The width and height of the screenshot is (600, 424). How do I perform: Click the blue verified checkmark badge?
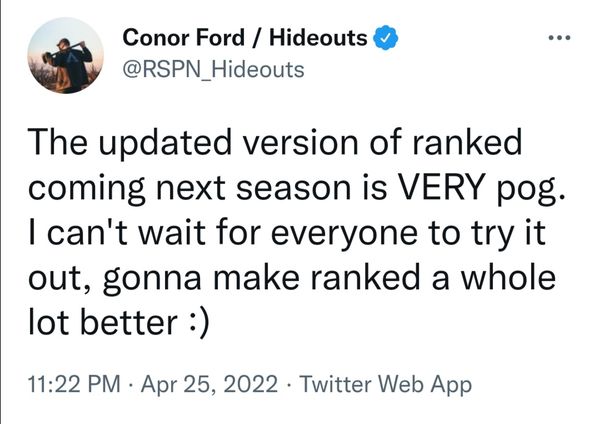(386, 38)
